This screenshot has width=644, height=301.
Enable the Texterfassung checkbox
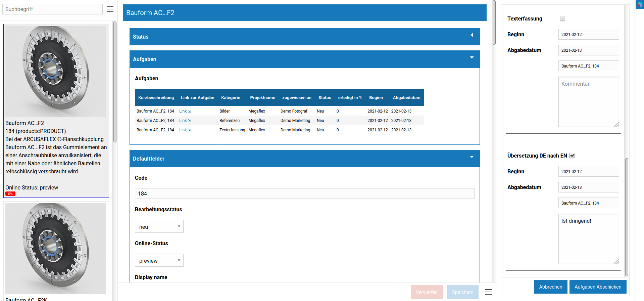tap(562, 18)
